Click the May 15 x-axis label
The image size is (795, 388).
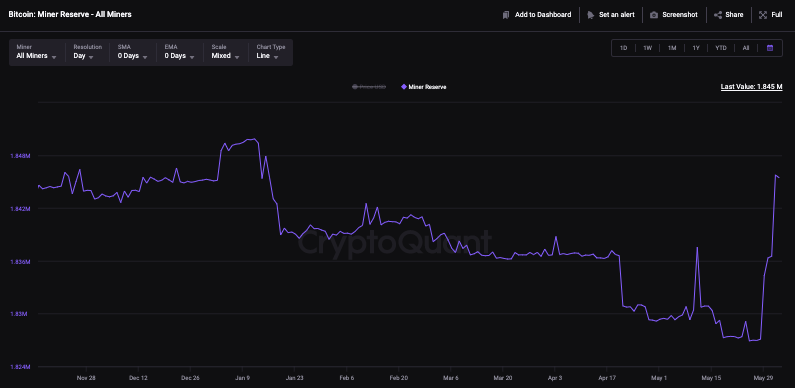711,378
